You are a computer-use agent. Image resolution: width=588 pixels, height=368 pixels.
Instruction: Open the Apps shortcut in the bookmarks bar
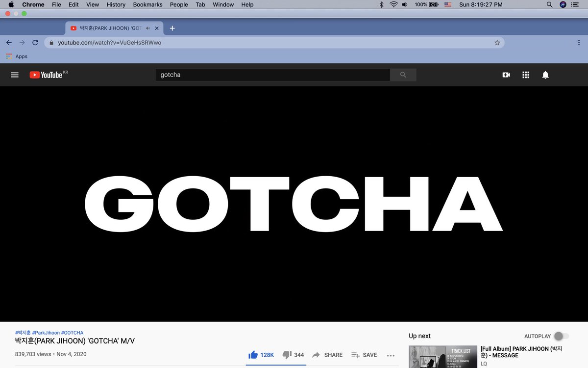click(x=17, y=56)
